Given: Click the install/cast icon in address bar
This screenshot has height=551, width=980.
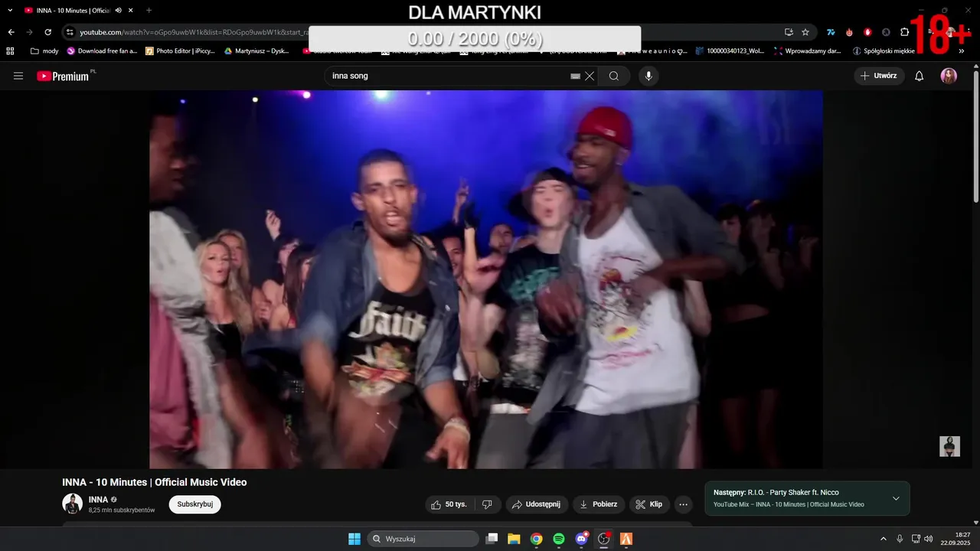Looking at the screenshot, I should pyautogui.click(x=789, y=32).
